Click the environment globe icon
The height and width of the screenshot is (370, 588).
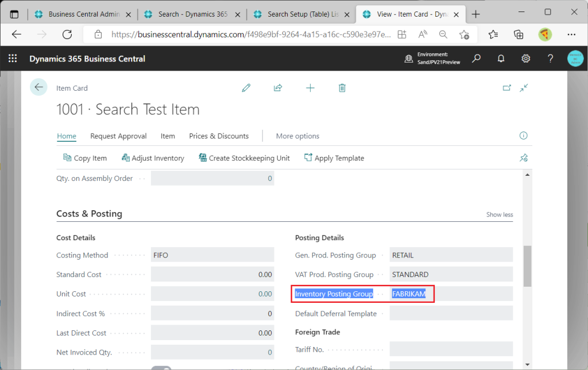click(x=409, y=59)
